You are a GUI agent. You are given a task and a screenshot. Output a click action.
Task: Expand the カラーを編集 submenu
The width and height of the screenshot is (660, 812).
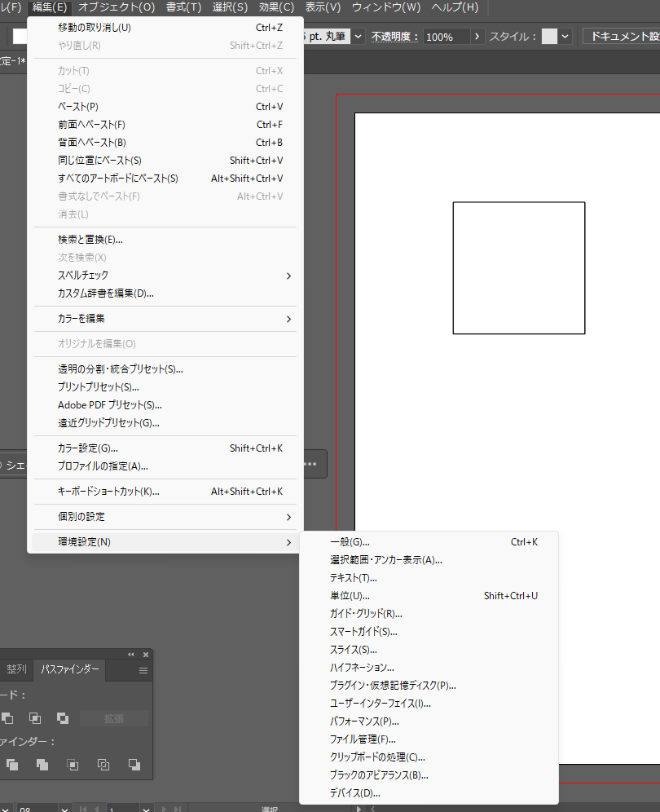click(288, 319)
